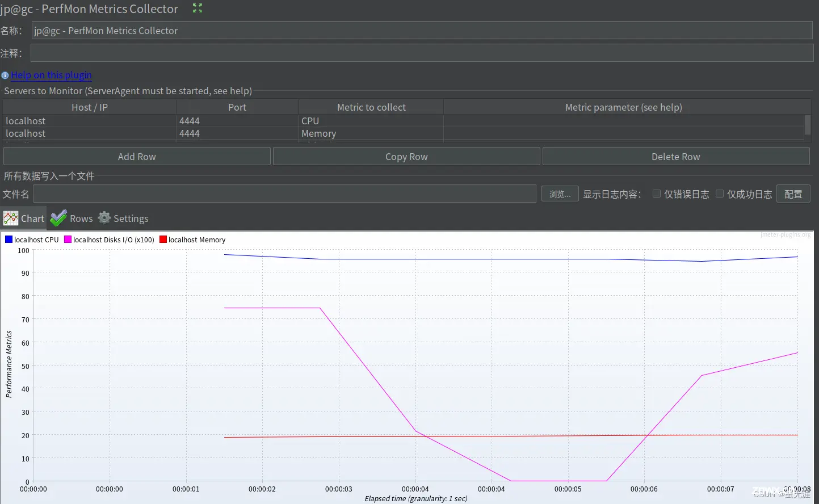Click the 文件名 filename input field
The height and width of the screenshot is (504, 819).
point(285,194)
